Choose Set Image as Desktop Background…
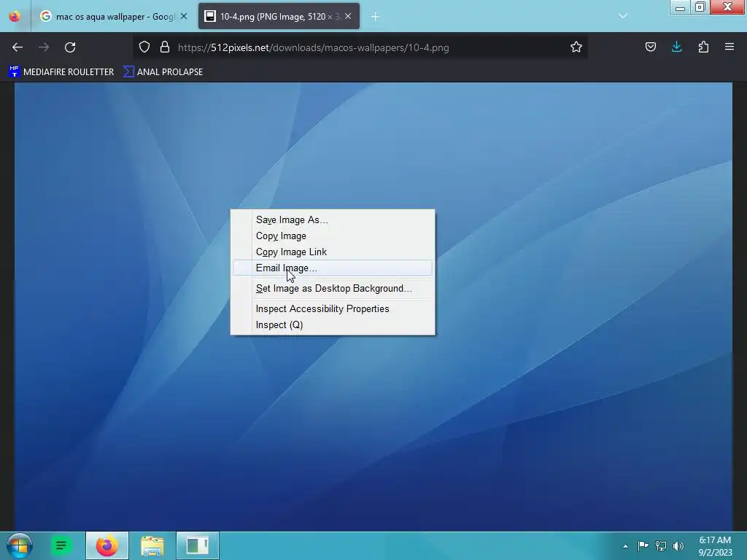 tap(333, 289)
